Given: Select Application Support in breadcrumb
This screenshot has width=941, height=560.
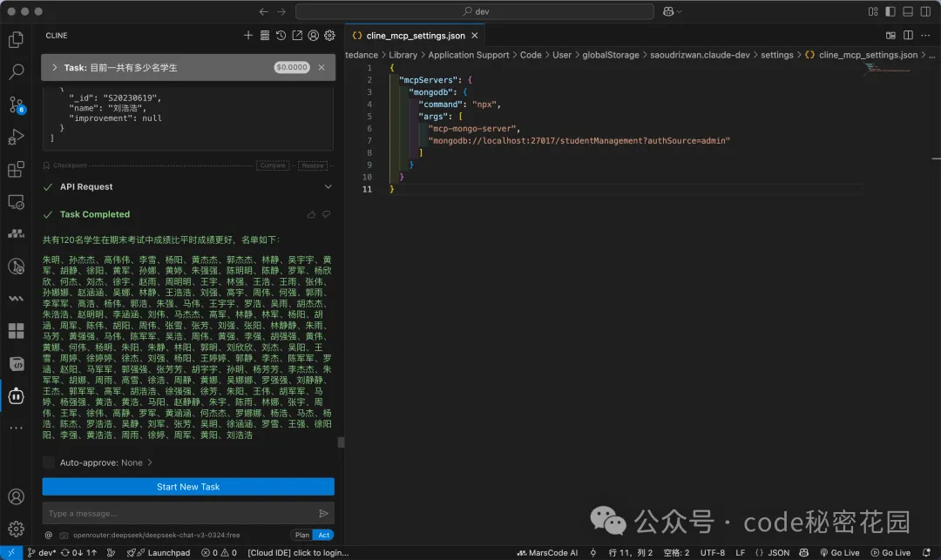Looking at the screenshot, I should pos(468,55).
